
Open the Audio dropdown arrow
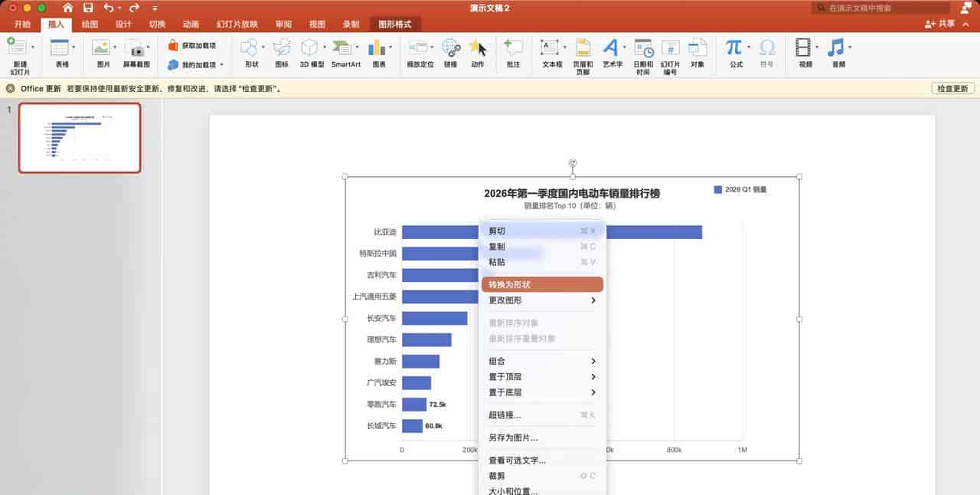tap(850, 48)
